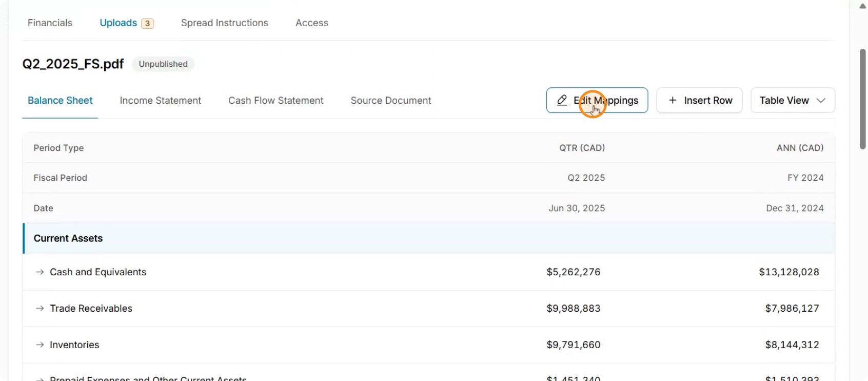
Task: Click the plus icon for Insert Row
Action: [673, 100]
